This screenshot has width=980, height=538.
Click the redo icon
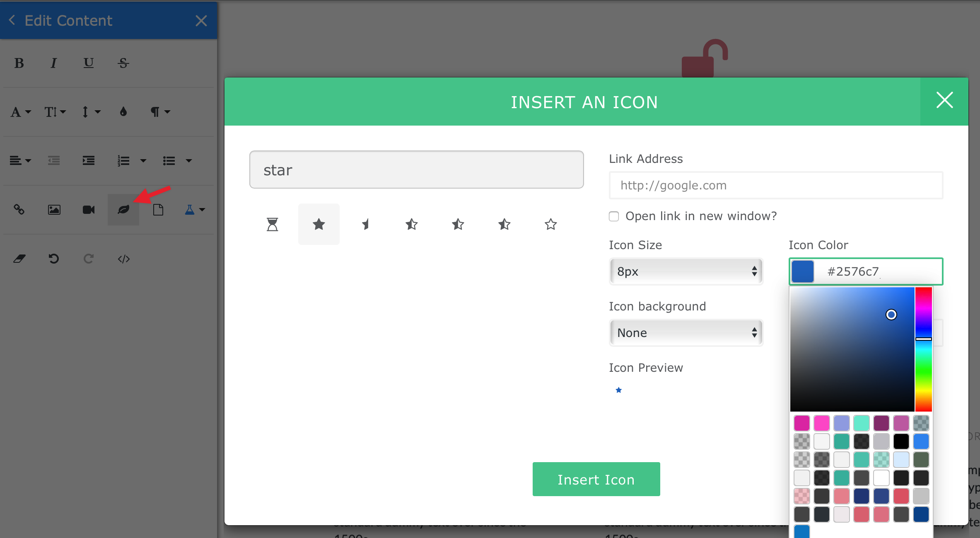88,259
